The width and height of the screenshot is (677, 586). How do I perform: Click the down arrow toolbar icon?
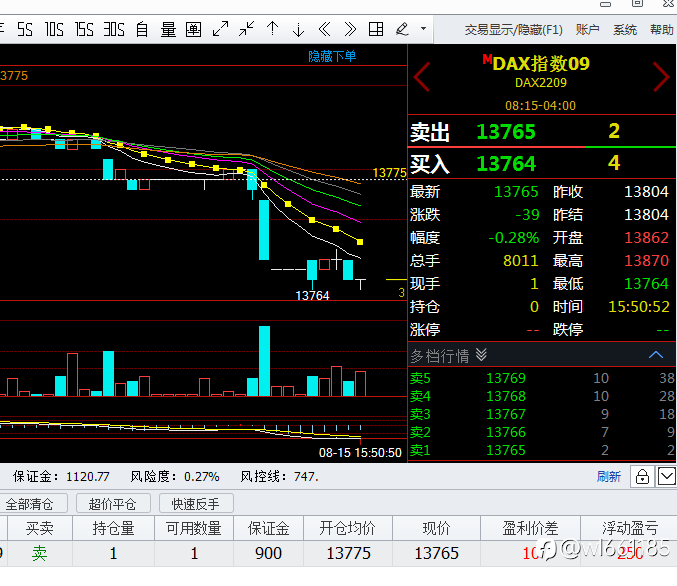(x=298, y=30)
